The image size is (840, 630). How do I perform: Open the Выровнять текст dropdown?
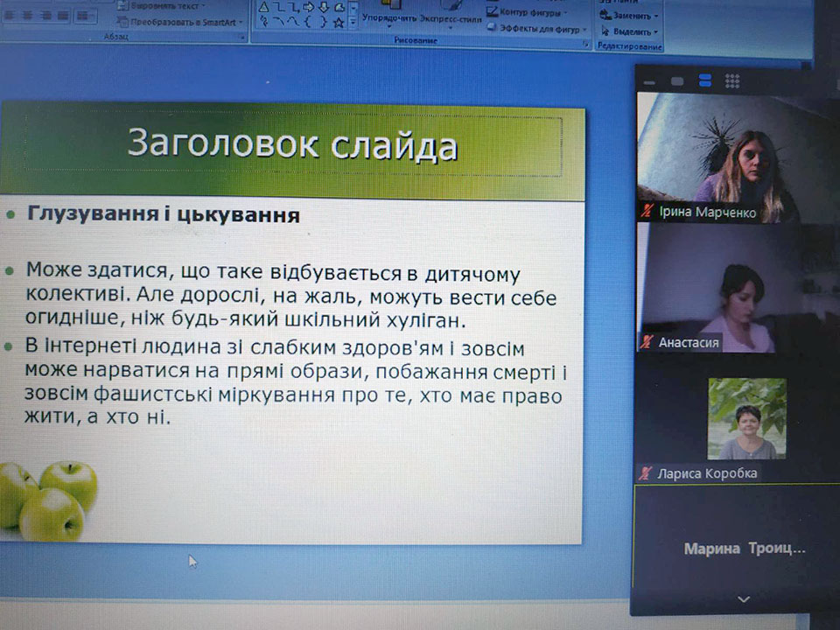163,6
